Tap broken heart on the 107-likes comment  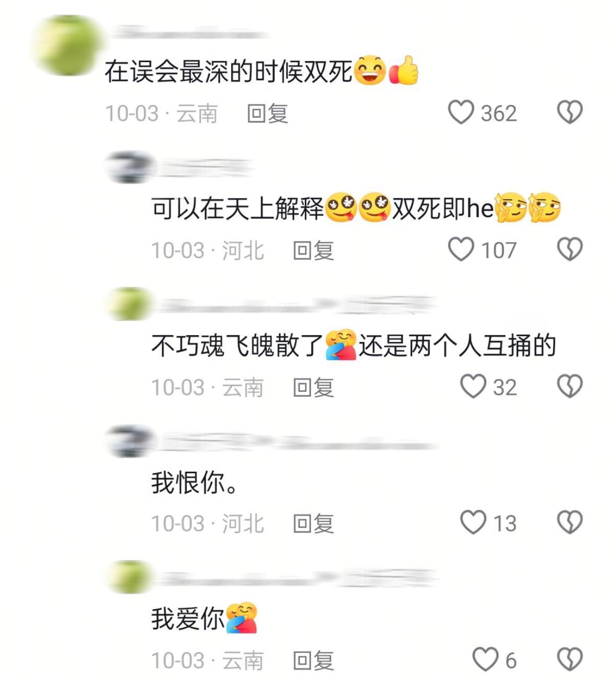pyautogui.click(x=569, y=249)
